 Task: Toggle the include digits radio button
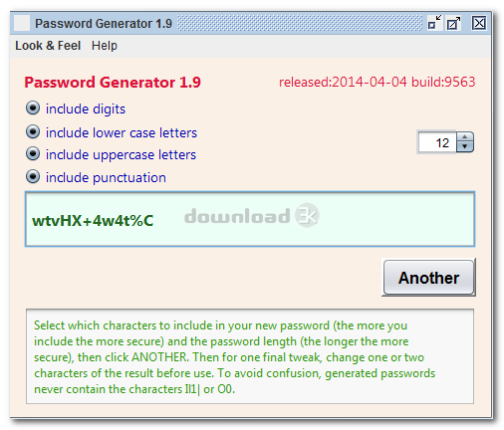click(33, 108)
